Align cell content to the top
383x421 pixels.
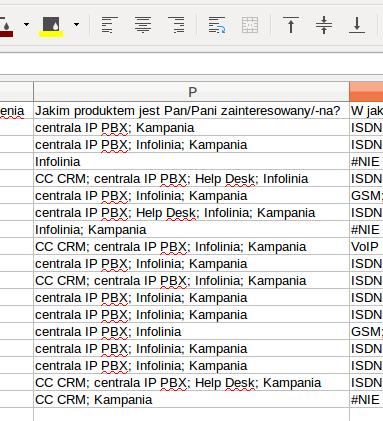tap(291, 25)
